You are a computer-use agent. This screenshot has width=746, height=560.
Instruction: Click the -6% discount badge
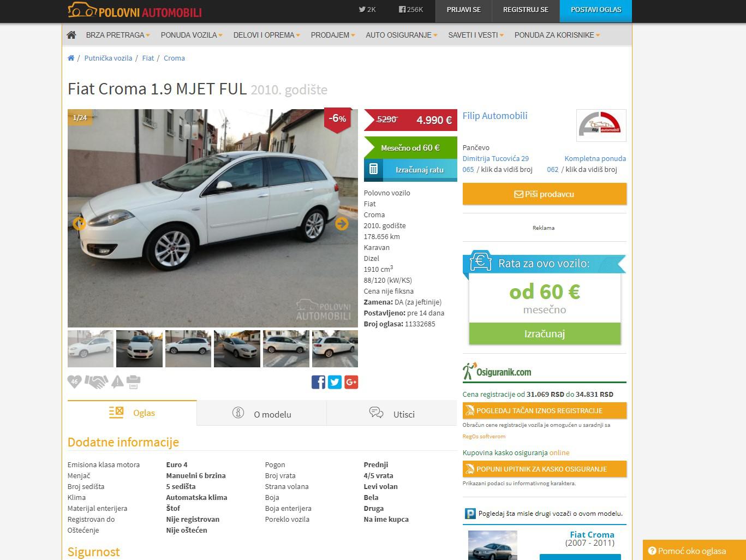[337, 119]
